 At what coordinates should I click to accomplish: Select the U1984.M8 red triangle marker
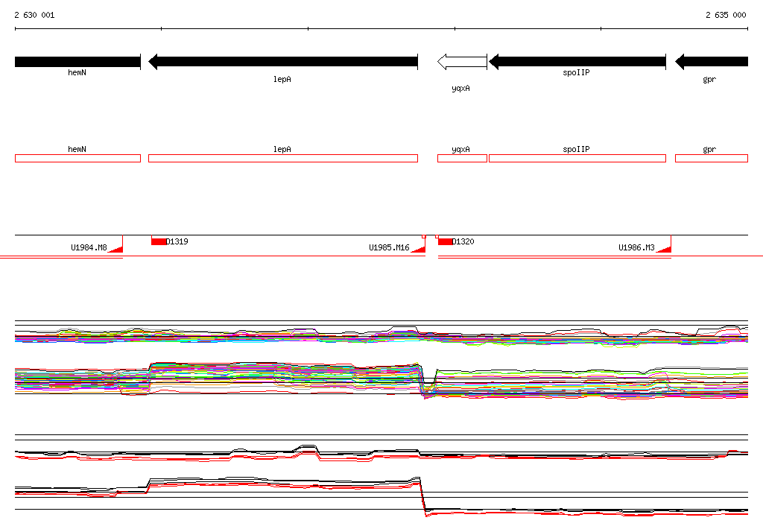115,249
